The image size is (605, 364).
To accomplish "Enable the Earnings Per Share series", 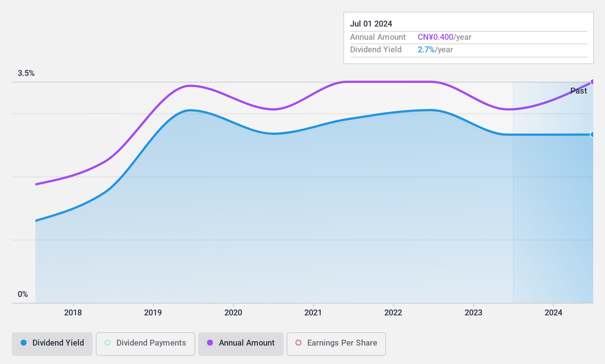I will point(336,344).
